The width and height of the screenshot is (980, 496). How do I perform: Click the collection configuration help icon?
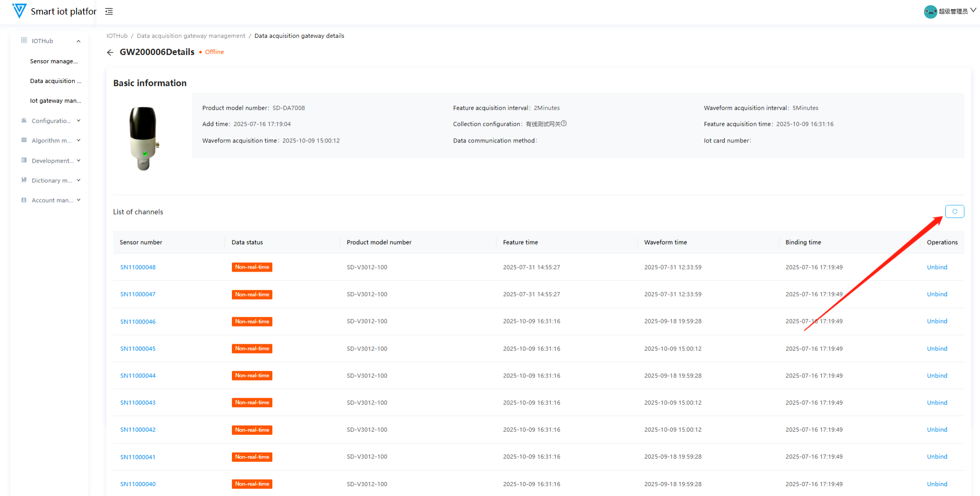tap(564, 124)
